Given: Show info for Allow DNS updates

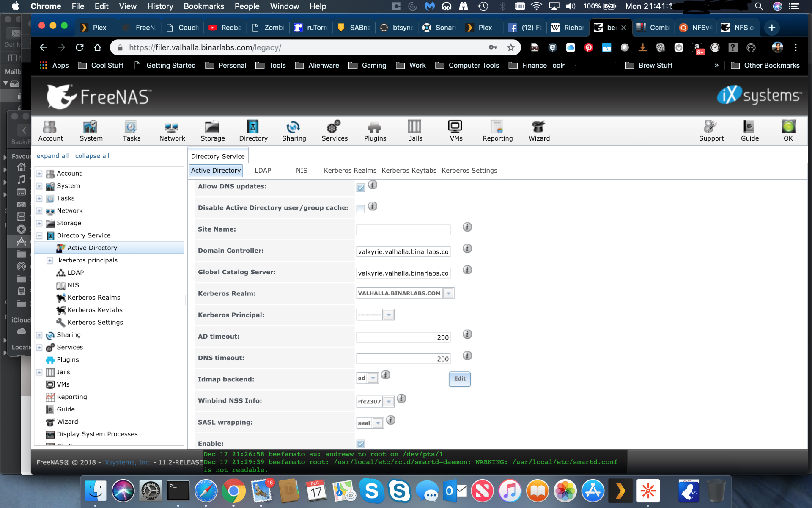Looking at the screenshot, I should pos(373,185).
